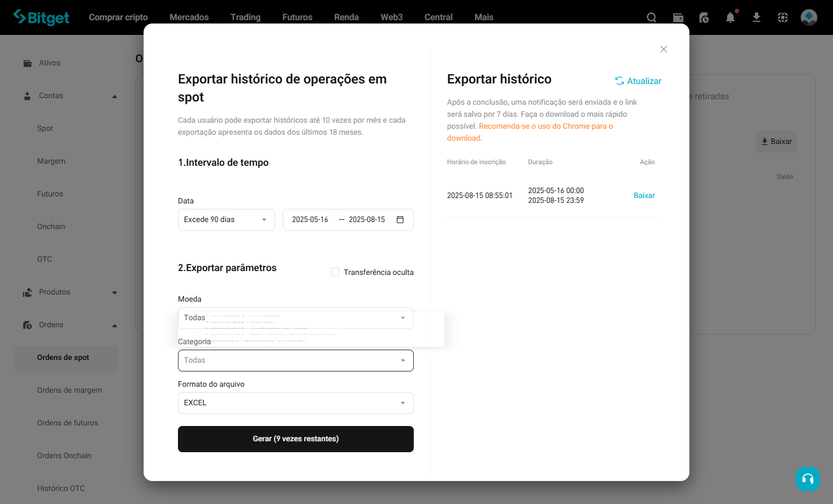Close the export dialog with X
Viewport: 833px width, 504px height.
point(664,49)
